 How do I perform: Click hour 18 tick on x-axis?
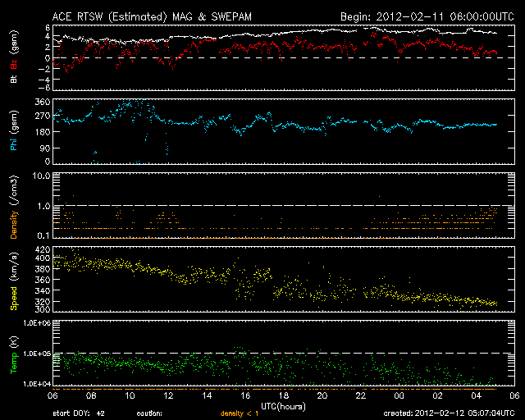coord(283,395)
